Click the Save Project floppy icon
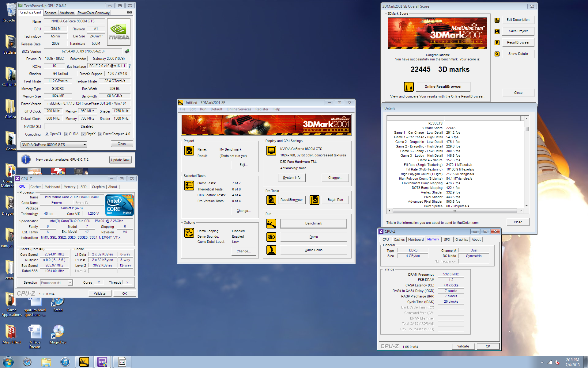This screenshot has width=588, height=368. pos(497,31)
